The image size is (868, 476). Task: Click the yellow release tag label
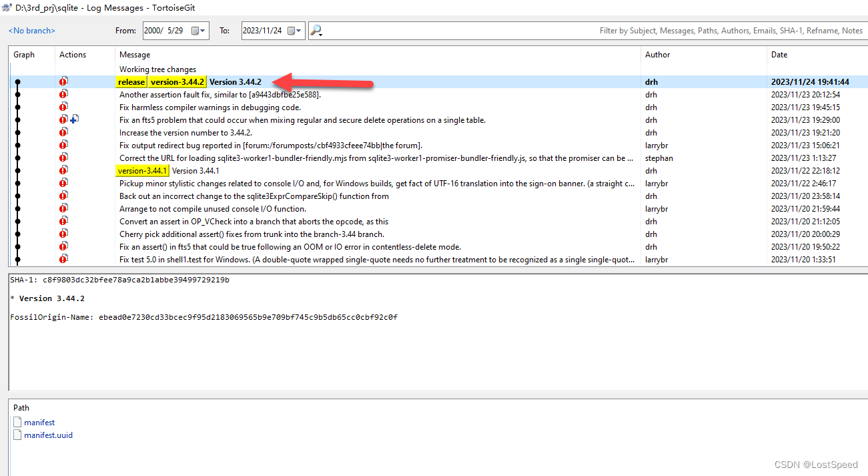tap(131, 81)
